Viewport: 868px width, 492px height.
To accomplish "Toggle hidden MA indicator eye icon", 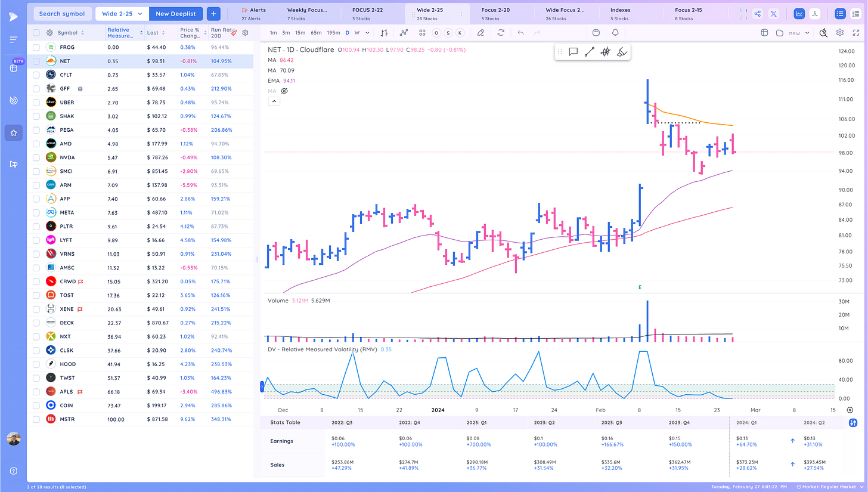I will [x=284, y=91].
